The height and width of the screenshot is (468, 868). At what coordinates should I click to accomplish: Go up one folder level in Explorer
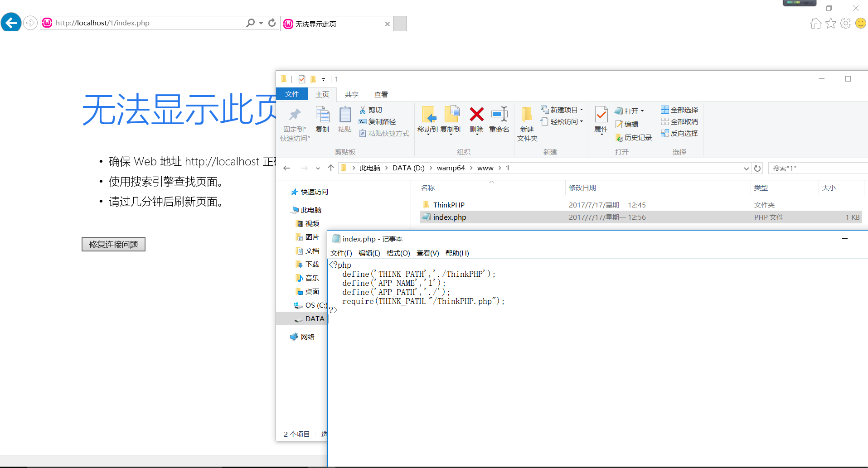click(331, 168)
